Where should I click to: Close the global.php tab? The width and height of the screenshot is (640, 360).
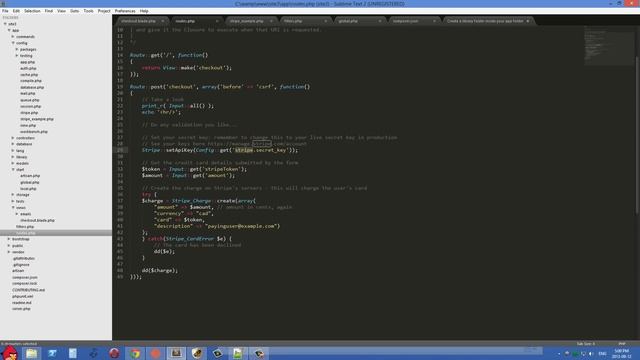tap(380, 21)
